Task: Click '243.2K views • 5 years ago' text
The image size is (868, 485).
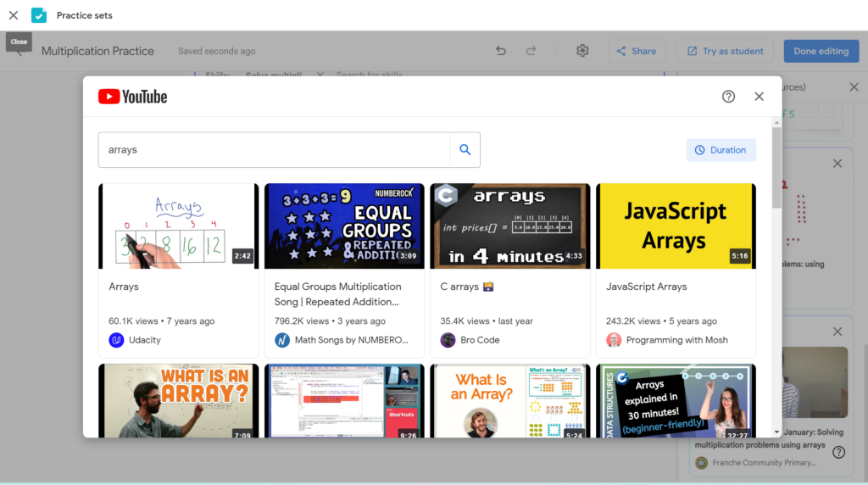Action: coord(661,321)
